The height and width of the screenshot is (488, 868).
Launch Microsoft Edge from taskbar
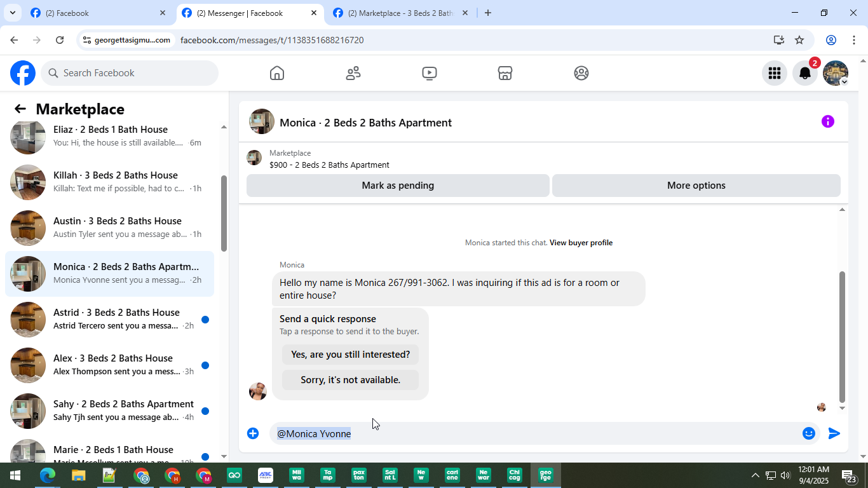click(x=47, y=475)
